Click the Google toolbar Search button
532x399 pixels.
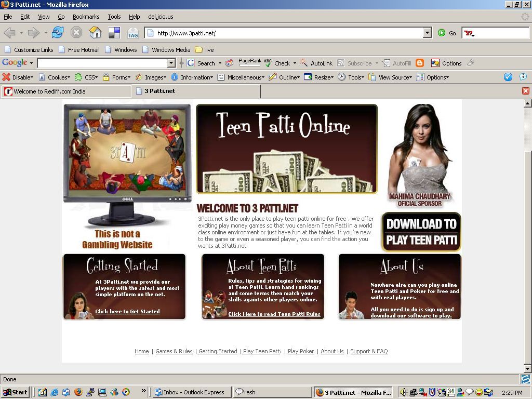coord(202,63)
